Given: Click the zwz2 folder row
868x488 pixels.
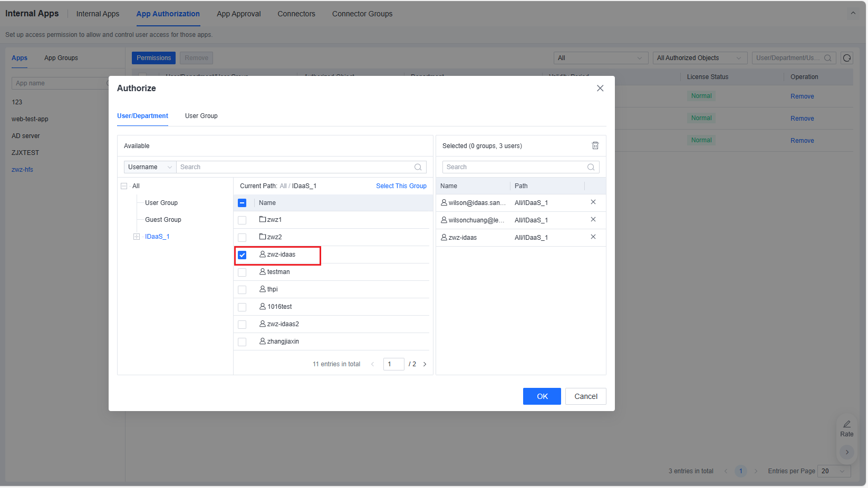Looking at the screenshot, I should click(332, 237).
